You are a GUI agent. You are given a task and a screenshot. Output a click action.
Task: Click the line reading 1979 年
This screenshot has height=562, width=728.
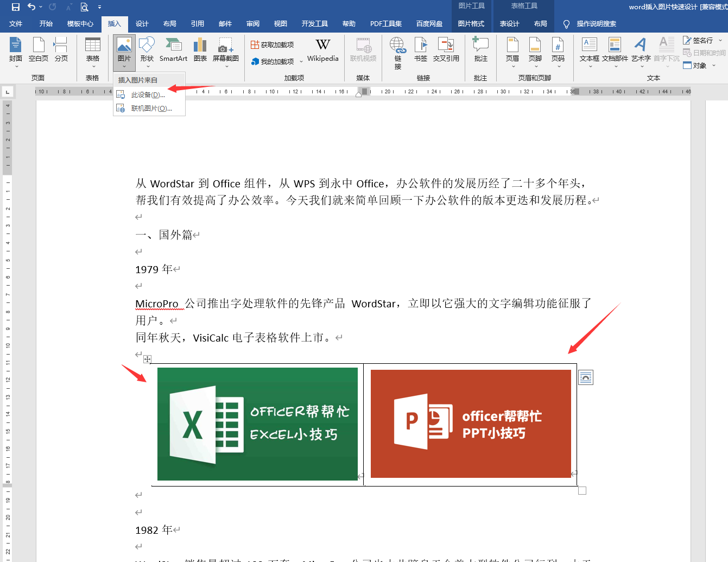coord(154,269)
